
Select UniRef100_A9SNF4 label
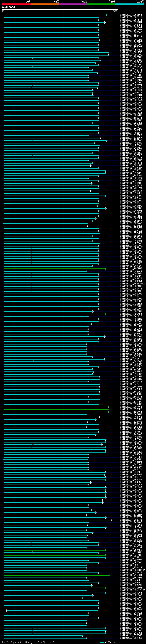point(131,314)
